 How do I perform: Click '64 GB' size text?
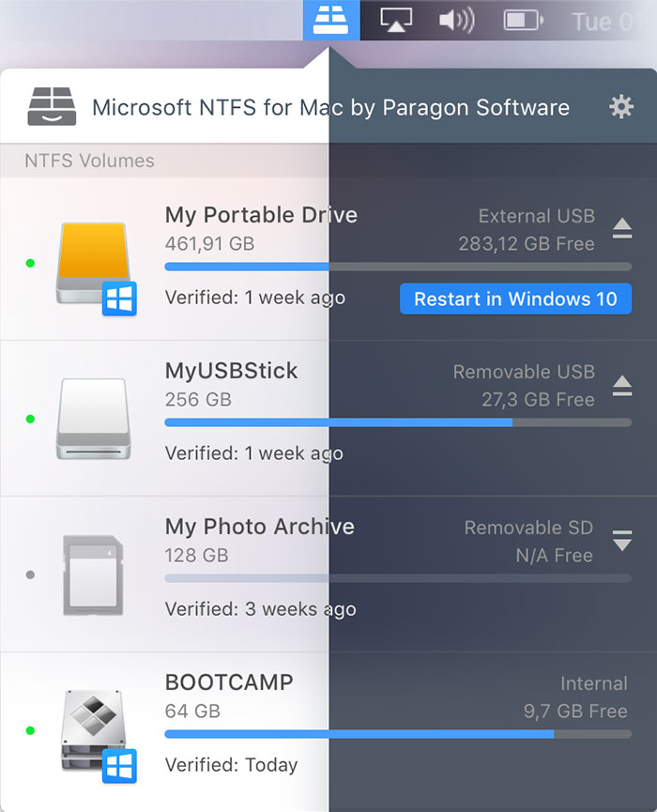pos(192,712)
